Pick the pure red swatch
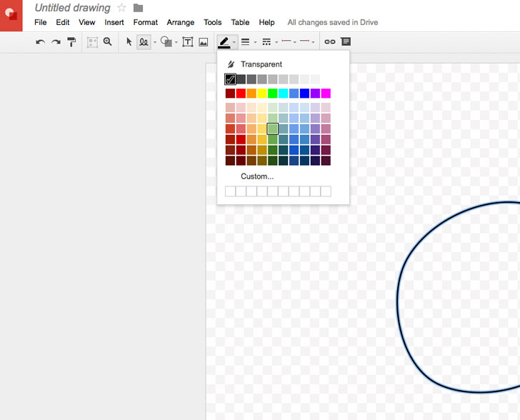The height and width of the screenshot is (420, 520). click(x=241, y=94)
